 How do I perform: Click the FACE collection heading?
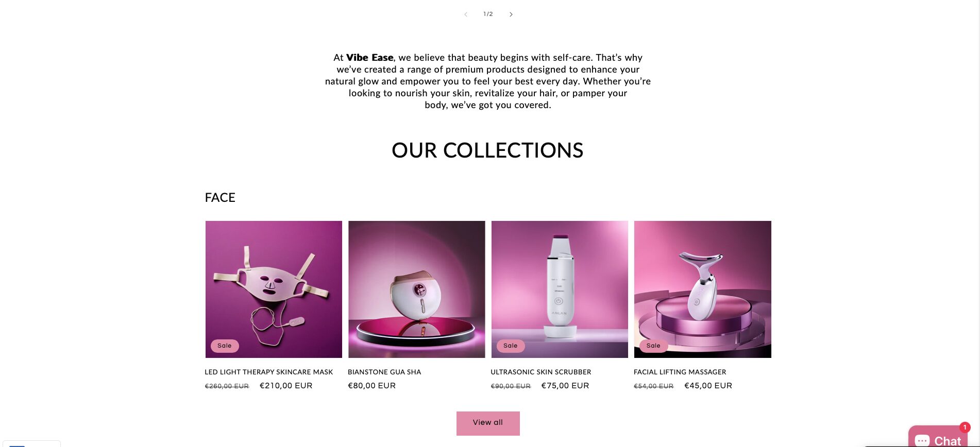coord(220,198)
